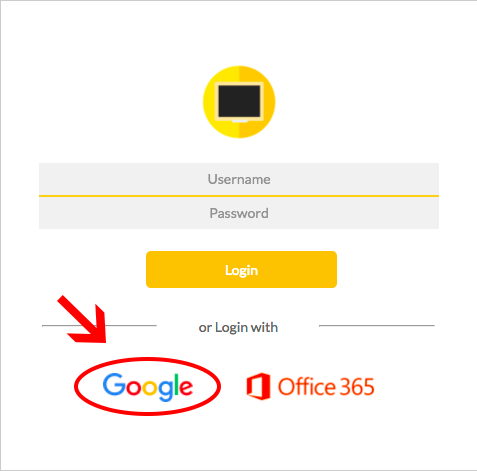
Task: Click the yellow monitor logo icon
Action: point(239,102)
